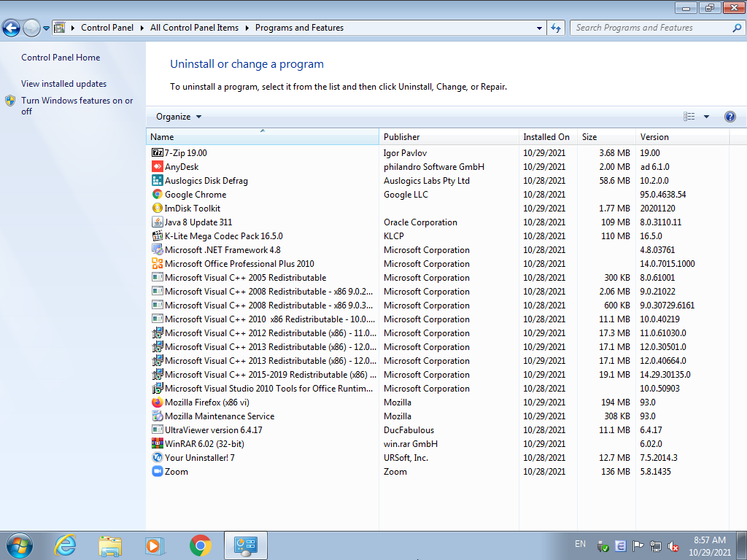The height and width of the screenshot is (560, 747).
Task: Sort the list by Publisher column
Action: tap(402, 137)
